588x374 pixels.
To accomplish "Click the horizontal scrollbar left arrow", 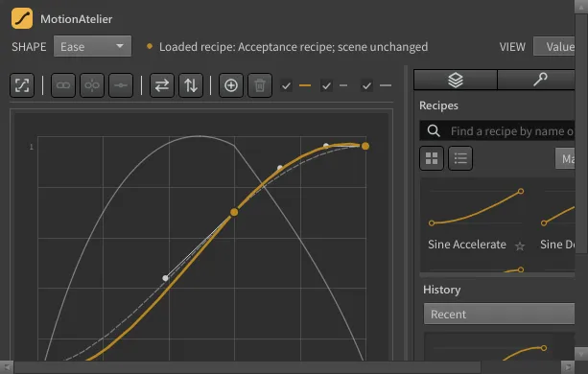I will point(7,367).
